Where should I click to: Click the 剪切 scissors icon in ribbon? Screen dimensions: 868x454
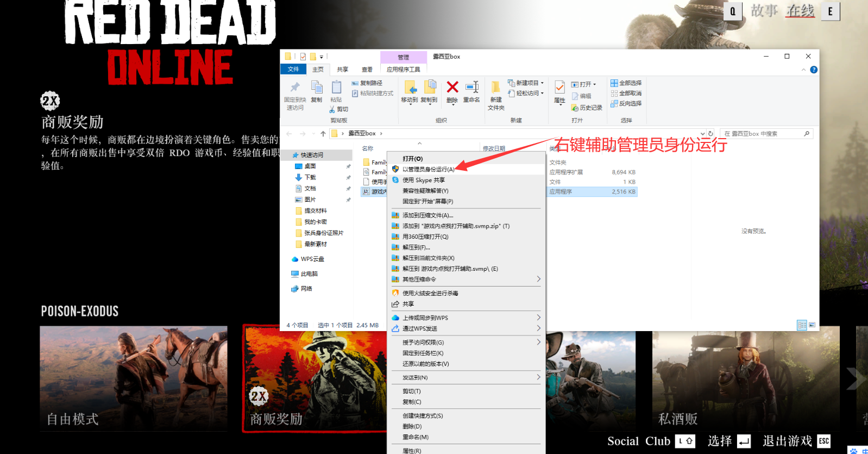pyautogui.click(x=338, y=109)
